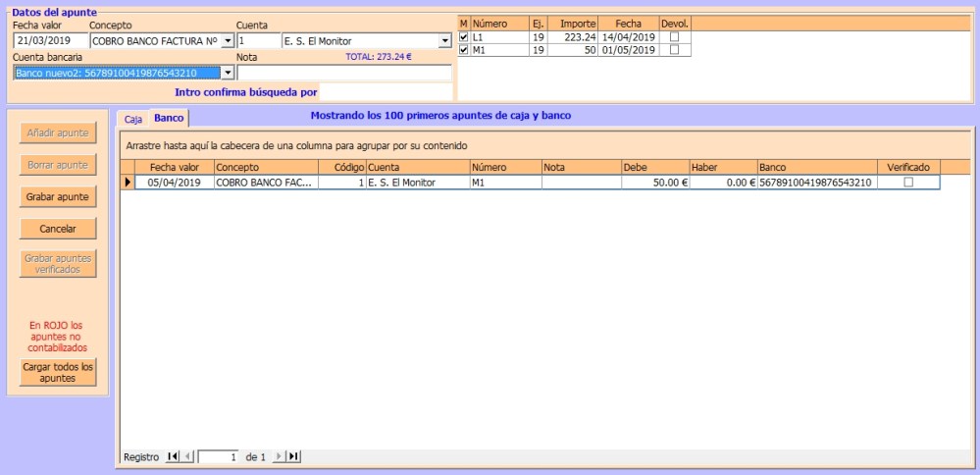Go to the next record arrow
Image resolution: width=980 pixels, height=475 pixels.
(x=279, y=456)
